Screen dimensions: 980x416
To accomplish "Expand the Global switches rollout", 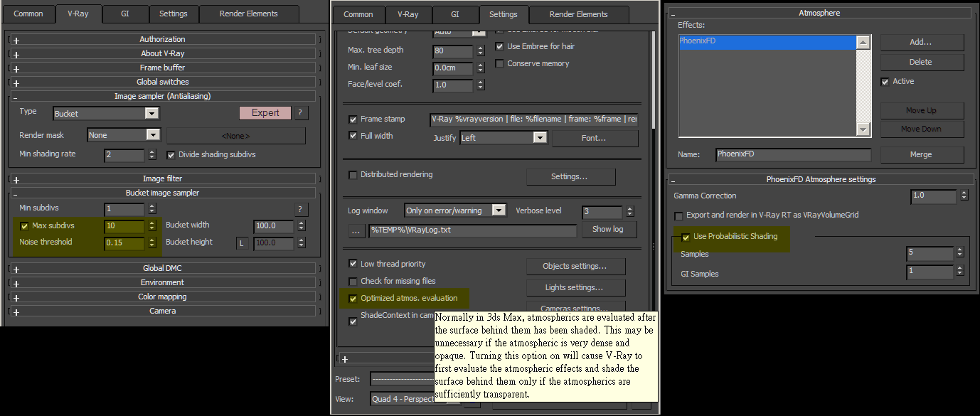I will pyautogui.click(x=16, y=81).
